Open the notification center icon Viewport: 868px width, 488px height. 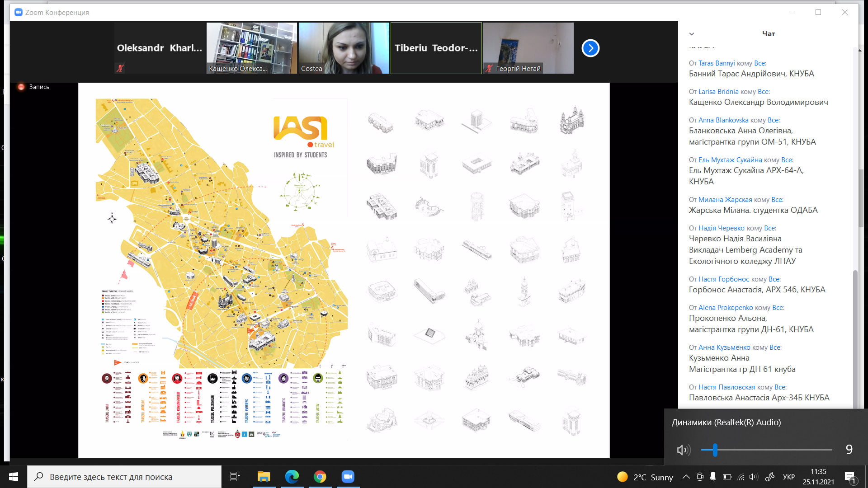pyautogui.click(x=850, y=477)
